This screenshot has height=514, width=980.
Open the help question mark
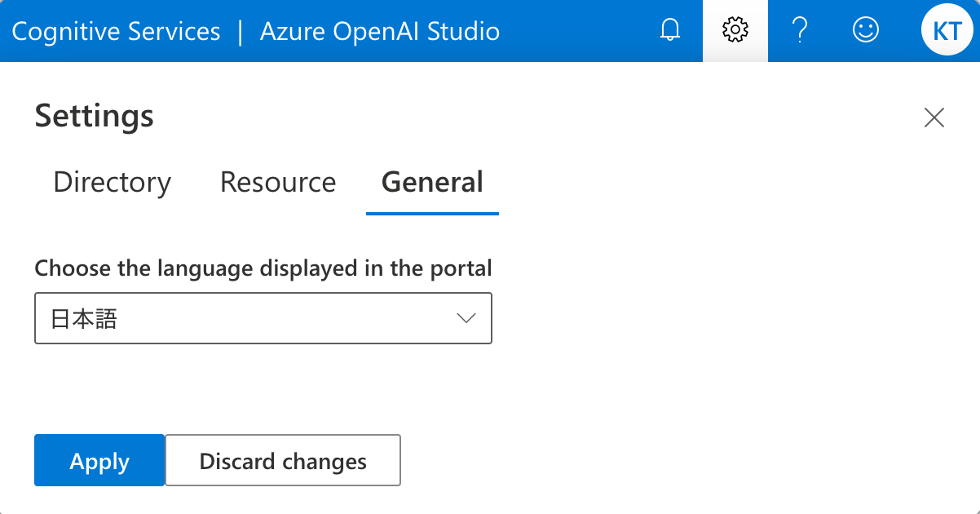(800, 30)
